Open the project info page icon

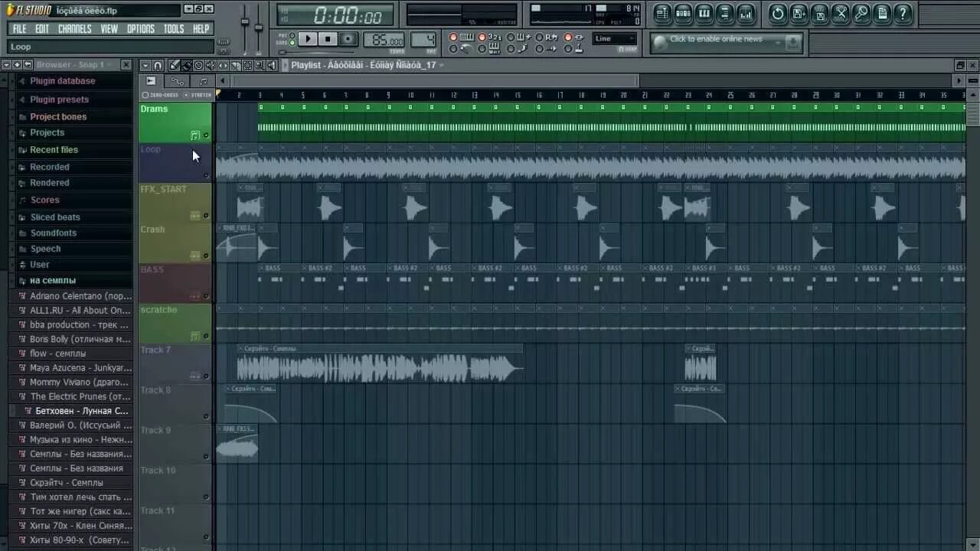882,13
